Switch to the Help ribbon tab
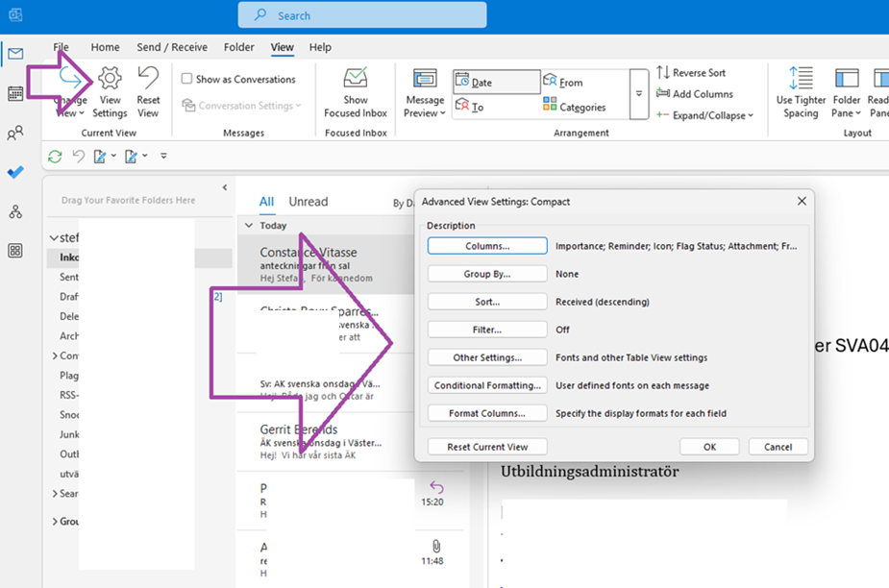Viewport: 889px width, 588px height. [x=320, y=46]
